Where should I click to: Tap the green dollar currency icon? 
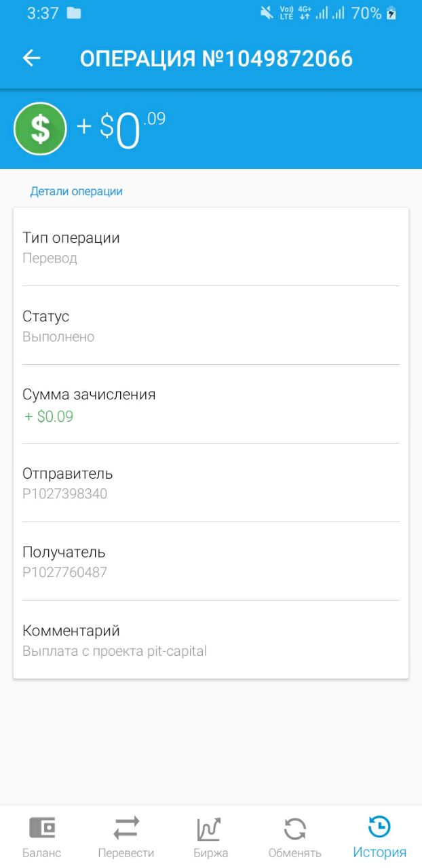(x=40, y=129)
